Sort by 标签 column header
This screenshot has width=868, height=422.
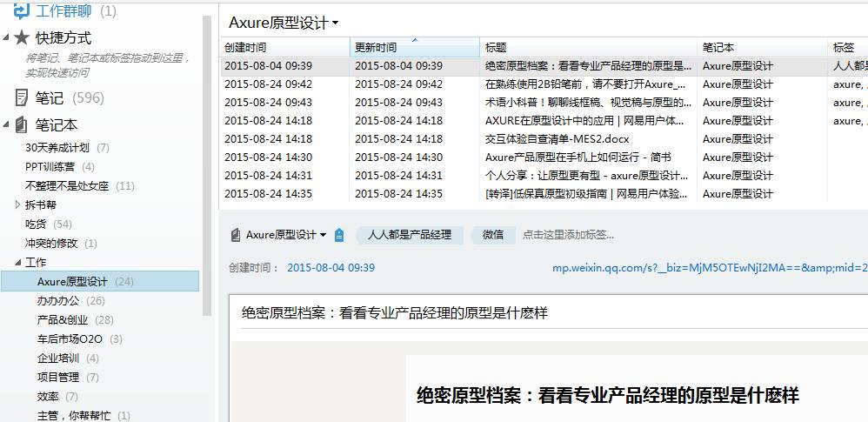848,48
